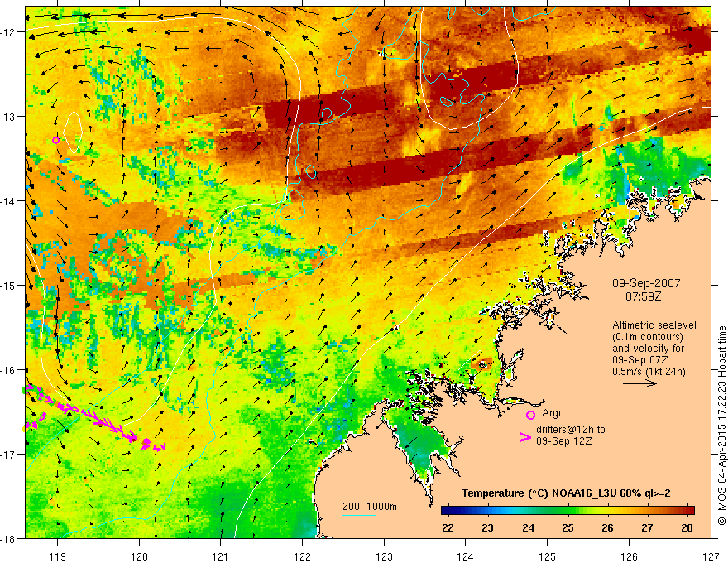Click the IMOS copyright timestamp text
This screenshot has height=563, width=728.
pyautogui.click(x=721, y=426)
